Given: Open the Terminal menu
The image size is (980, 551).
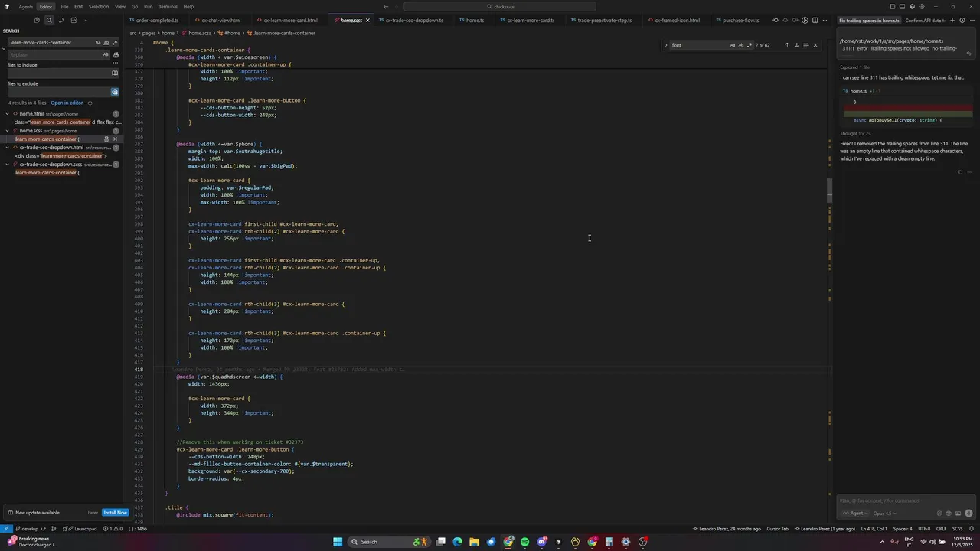Looking at the screenshot, I should click(x=168, y=7).
